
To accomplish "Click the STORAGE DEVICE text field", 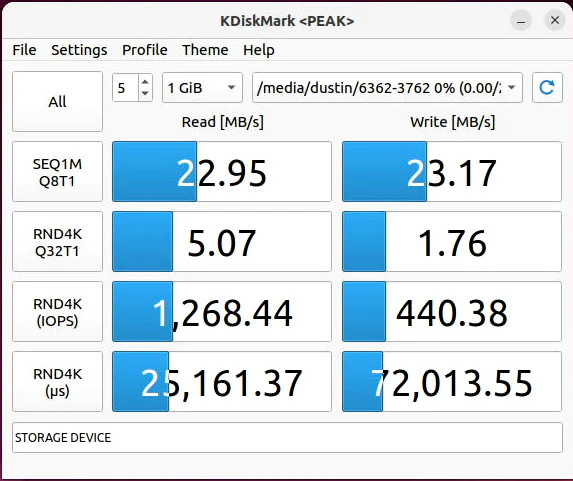I will (287, 438).
